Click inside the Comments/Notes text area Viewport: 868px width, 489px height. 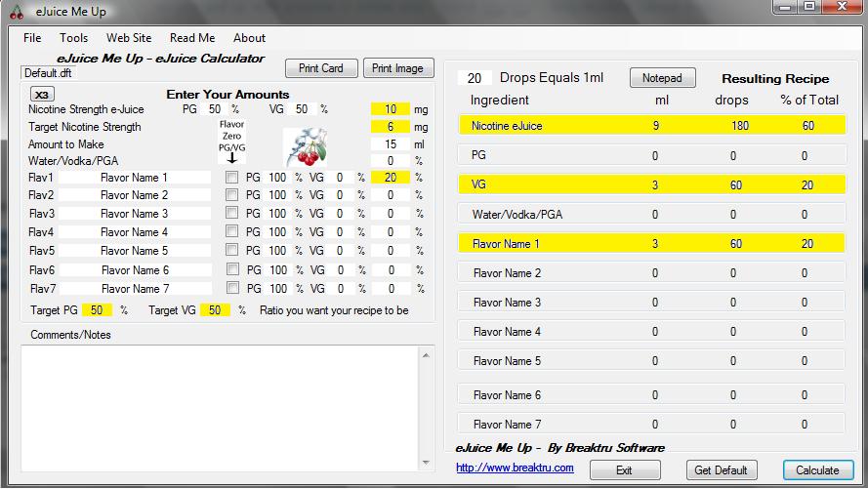coord(221,408)
